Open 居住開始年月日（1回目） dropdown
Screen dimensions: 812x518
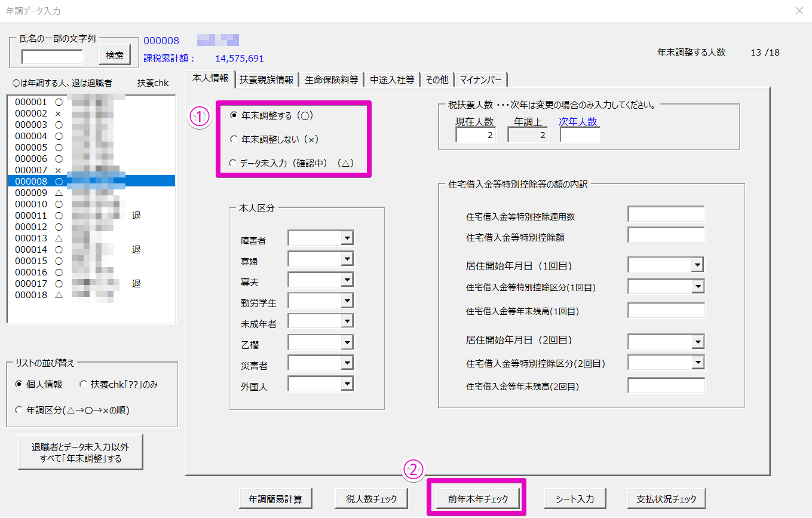click(697, 265)
